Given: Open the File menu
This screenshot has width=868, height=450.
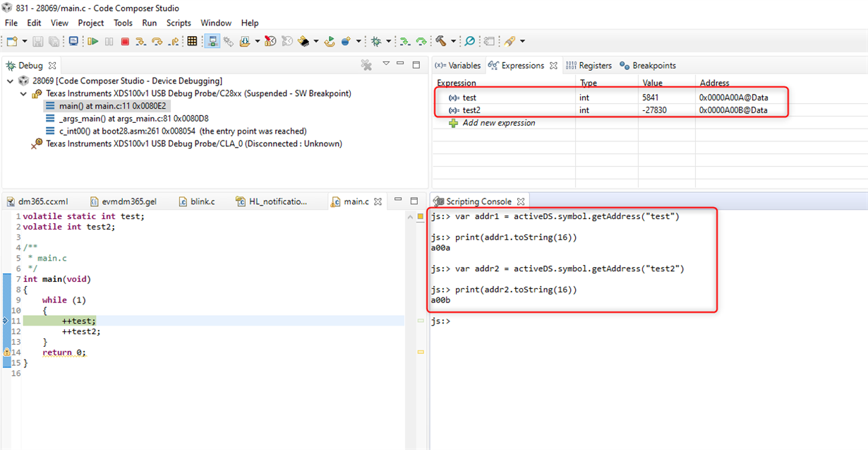Looking at the screenshot, I should (x=11, y=23).
